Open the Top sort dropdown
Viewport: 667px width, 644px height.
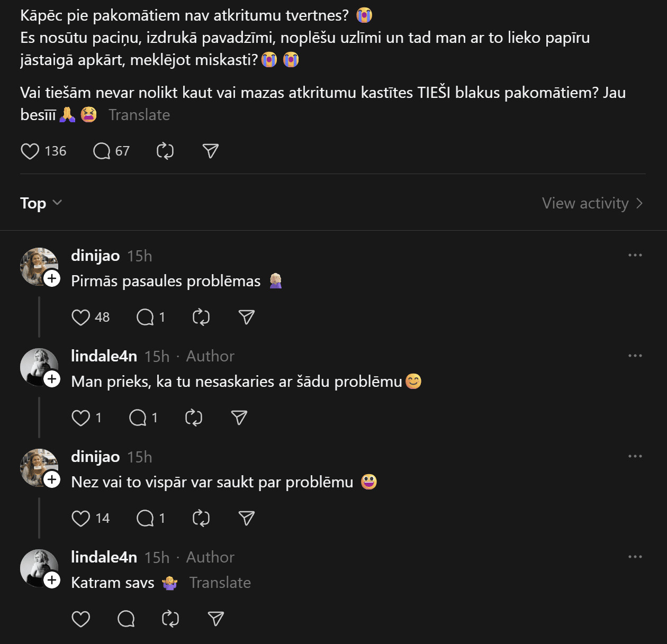[x=41, y=203]
